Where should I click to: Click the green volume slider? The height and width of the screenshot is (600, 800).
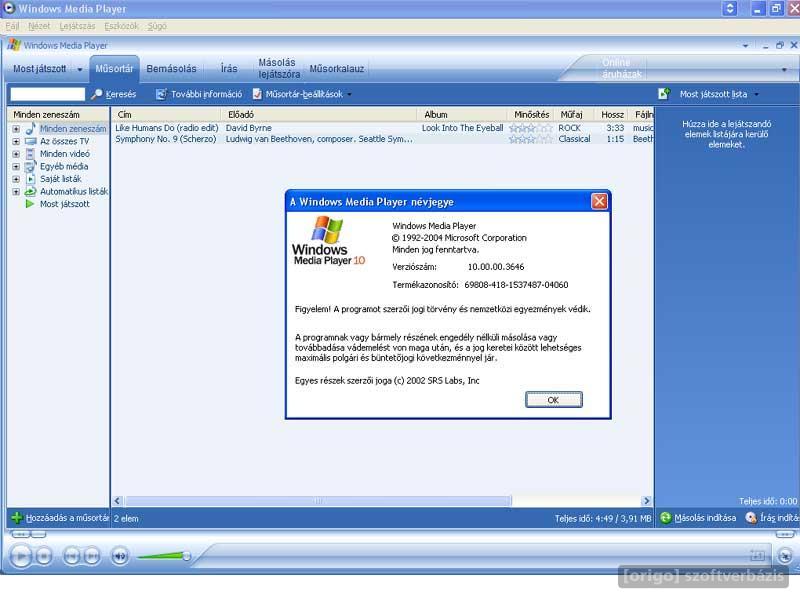163,556
